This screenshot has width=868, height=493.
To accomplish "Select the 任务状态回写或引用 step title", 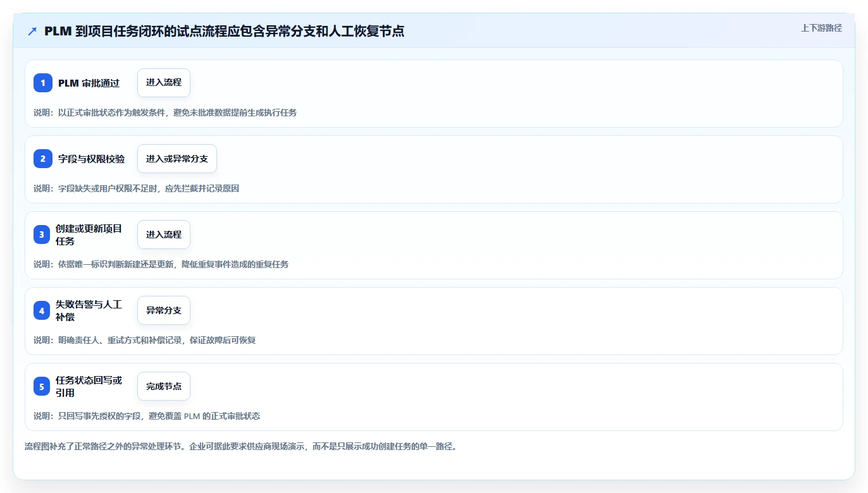I will [x=89, y=386].
